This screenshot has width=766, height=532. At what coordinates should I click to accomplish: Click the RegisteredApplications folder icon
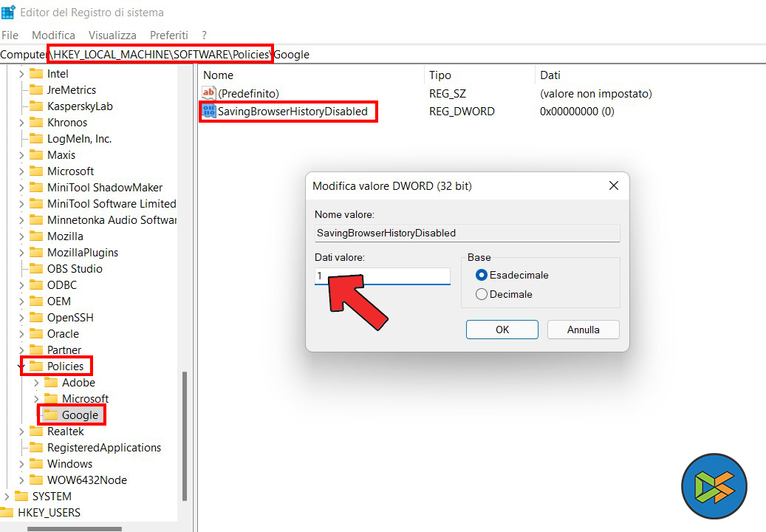(36, 448)
